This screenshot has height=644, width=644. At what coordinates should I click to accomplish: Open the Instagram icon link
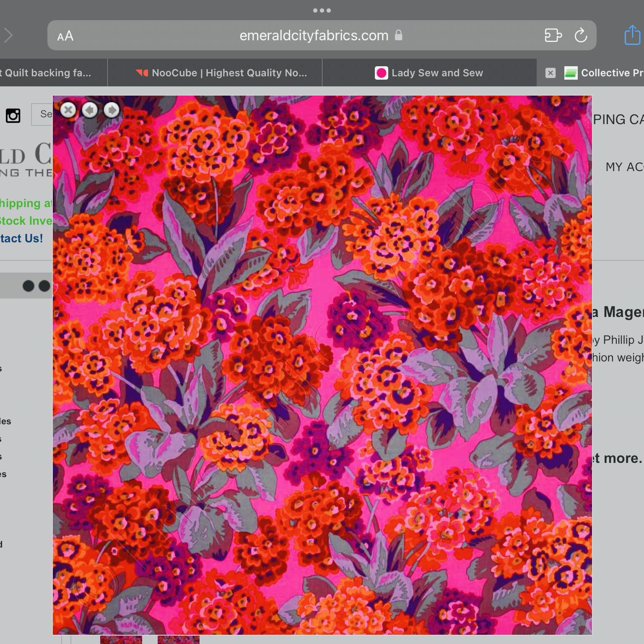13,115
